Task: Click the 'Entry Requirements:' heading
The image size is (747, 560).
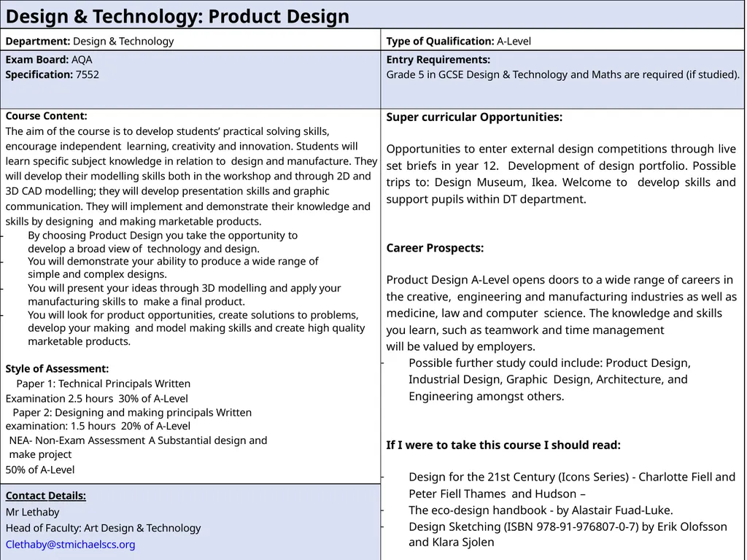Action: coord(438,60)
